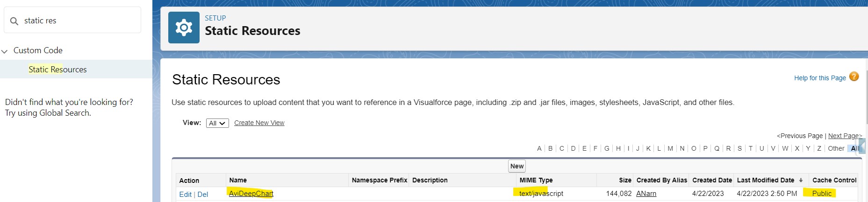Sort by Last Modified Date column header
The width and height of the screenshot is (868, 202).
[766, 180]
